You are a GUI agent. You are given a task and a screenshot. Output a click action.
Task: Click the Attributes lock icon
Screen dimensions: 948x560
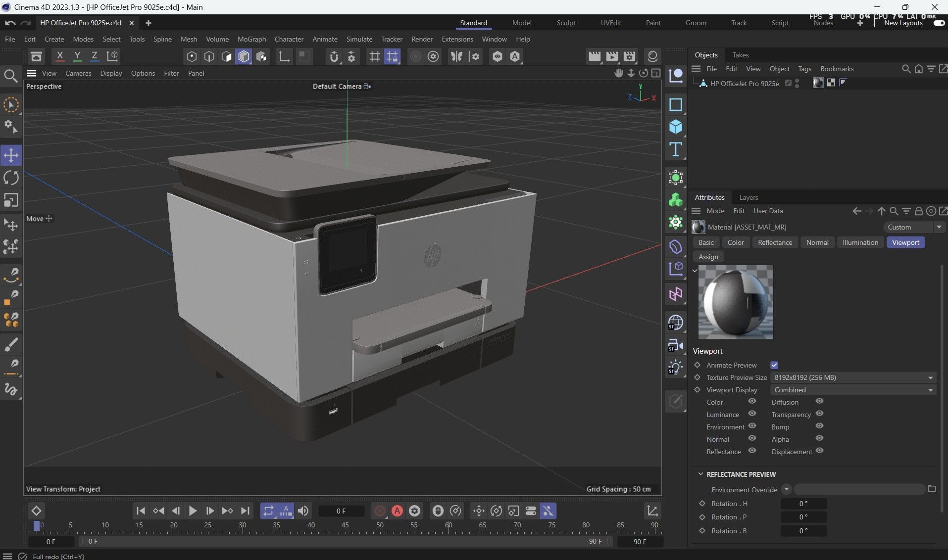919,211
